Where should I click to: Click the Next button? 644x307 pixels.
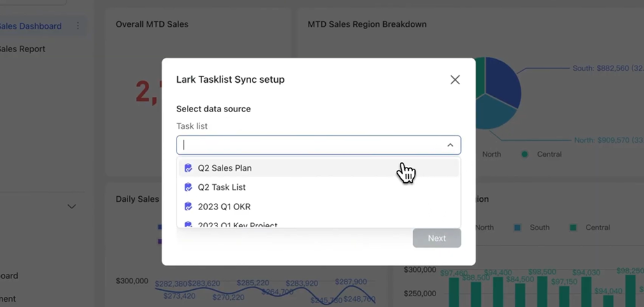click(437, 238)
